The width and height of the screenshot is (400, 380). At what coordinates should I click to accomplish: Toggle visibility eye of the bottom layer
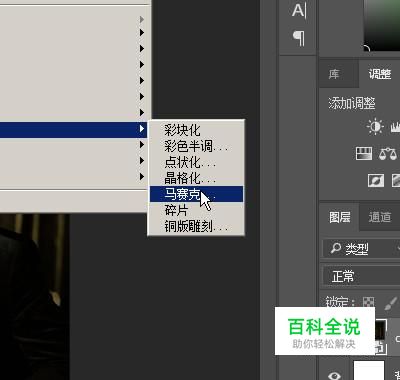(334, 375)
